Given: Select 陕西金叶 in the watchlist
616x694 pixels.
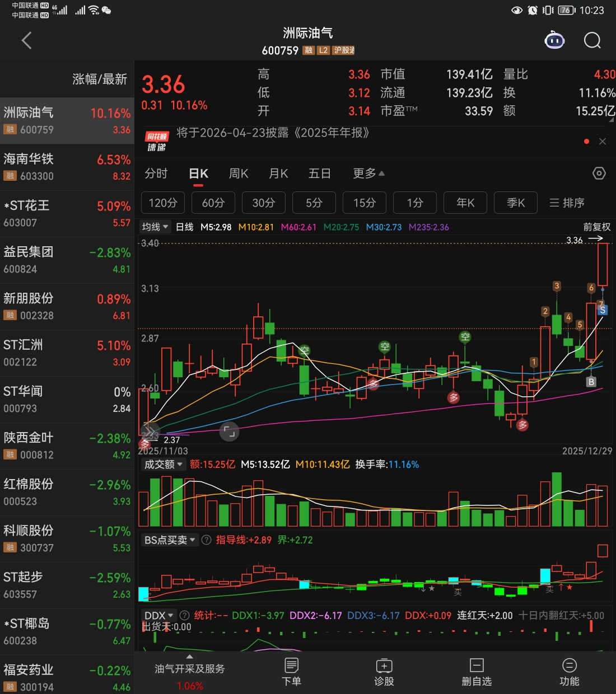Looking at the screenshot, I should pyautogui.click(x=67, y=446).
